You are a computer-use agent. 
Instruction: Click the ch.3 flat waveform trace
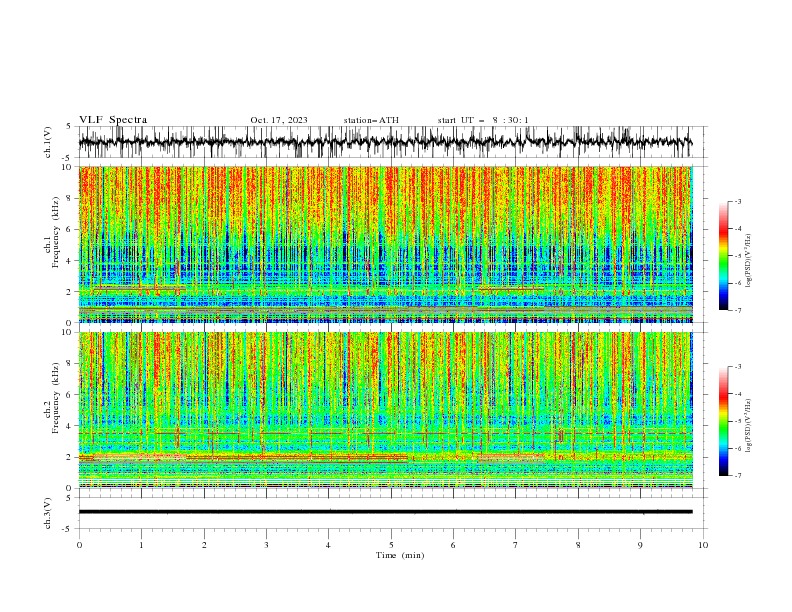(385, 512)
